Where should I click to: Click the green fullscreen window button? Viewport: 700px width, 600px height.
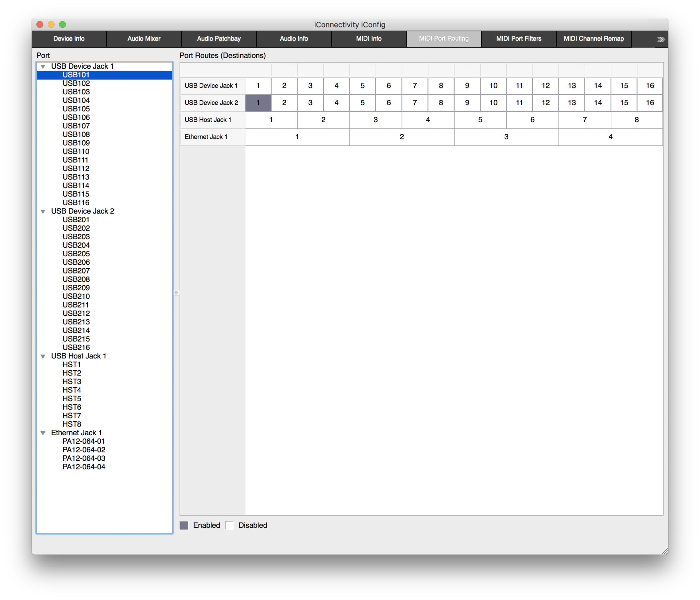click(62, 24)
